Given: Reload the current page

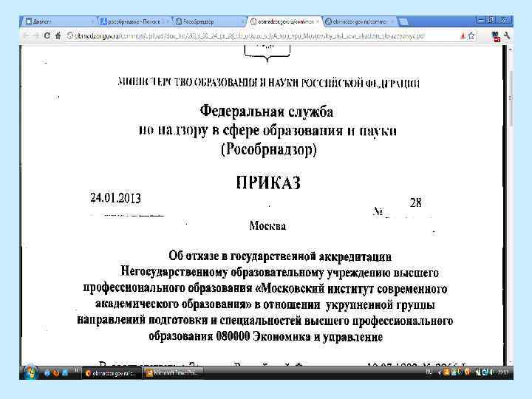Looking at the screenshot, I should click(x=47, y=35).
